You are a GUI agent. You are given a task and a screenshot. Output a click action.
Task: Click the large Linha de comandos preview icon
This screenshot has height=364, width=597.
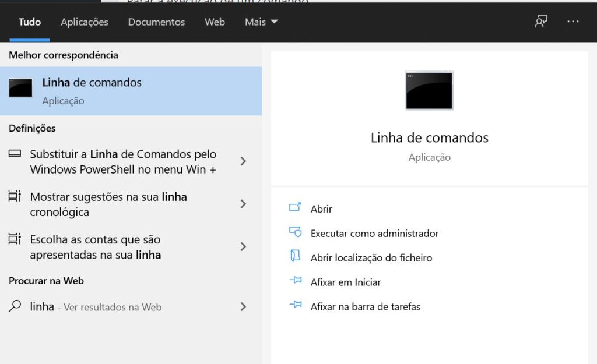pos(429,90)
